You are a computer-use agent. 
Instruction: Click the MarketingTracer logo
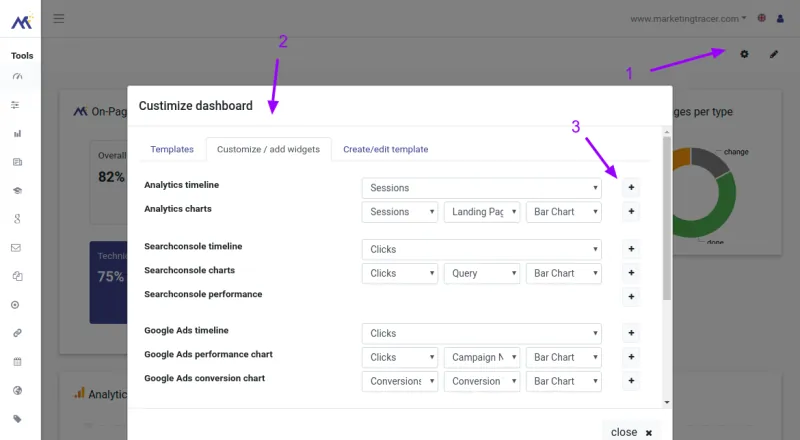coord(22,20)
